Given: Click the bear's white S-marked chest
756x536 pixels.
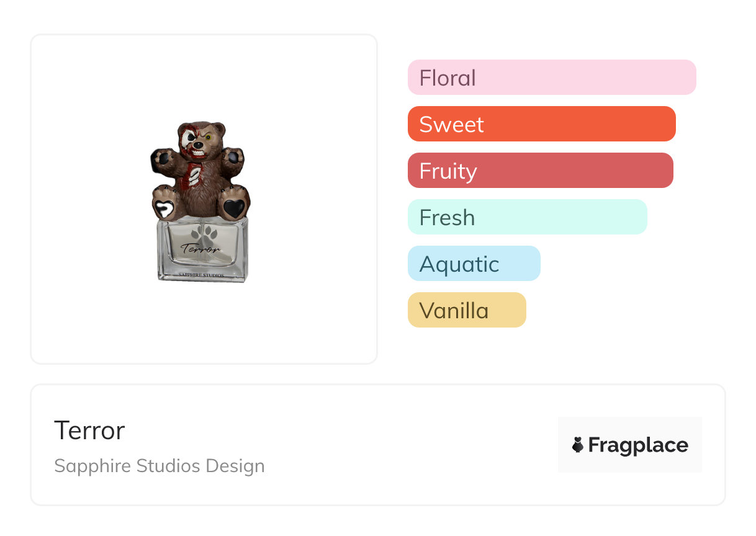Looking at the screenshot, I should click(x=194, y=174).
